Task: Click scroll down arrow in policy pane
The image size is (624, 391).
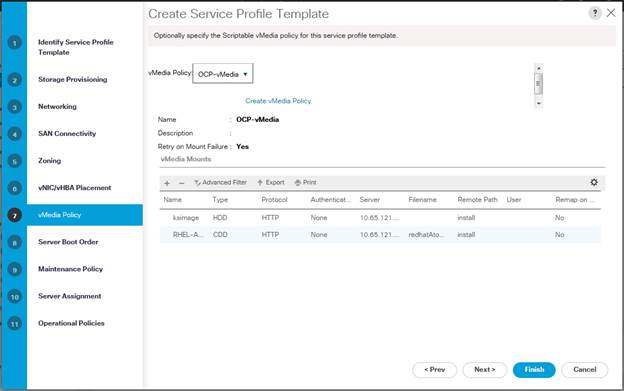Action: 538,103
